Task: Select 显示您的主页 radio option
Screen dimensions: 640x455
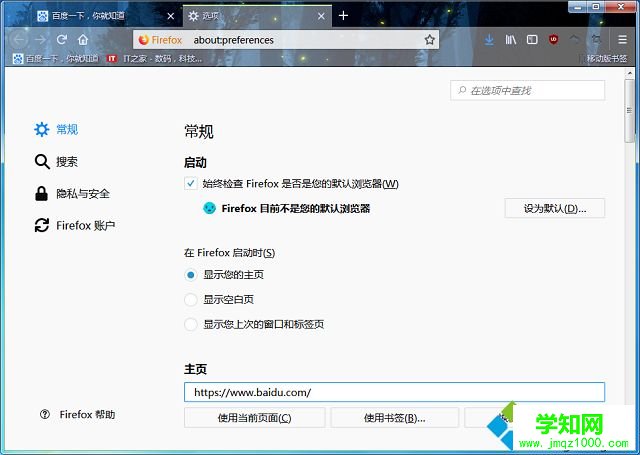Action: point(191,275)
